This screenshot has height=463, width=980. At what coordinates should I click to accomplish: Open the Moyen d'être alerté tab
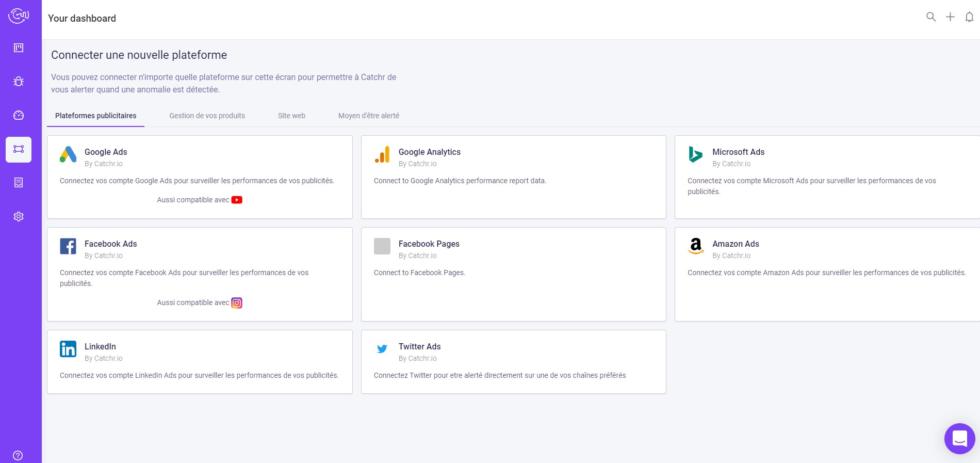click(x=368, y=116)
